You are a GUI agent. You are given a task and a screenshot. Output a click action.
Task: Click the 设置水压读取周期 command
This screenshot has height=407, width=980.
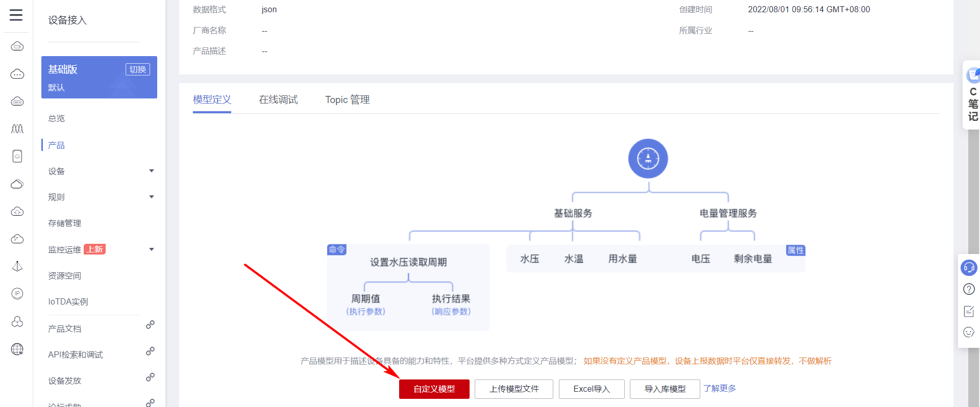click(408, 262)
